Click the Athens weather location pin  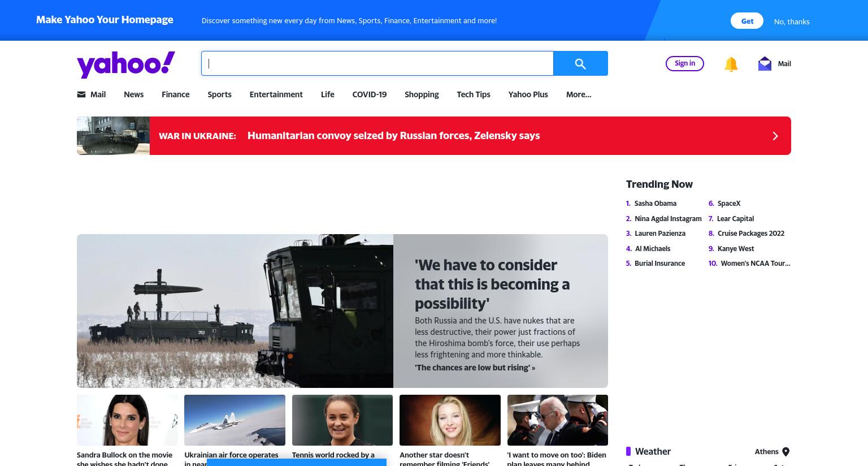coord(785,451)
